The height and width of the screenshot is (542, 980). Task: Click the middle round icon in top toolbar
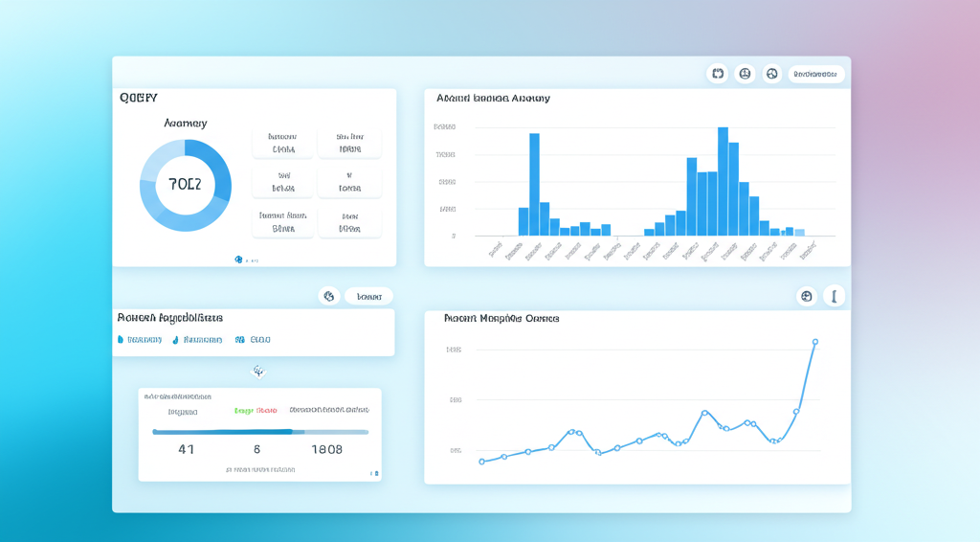pos(745,74)
